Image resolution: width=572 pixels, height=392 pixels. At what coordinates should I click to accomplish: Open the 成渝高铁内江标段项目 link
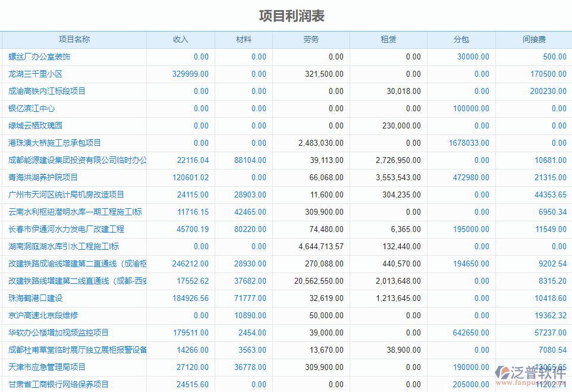click(46, 91)
